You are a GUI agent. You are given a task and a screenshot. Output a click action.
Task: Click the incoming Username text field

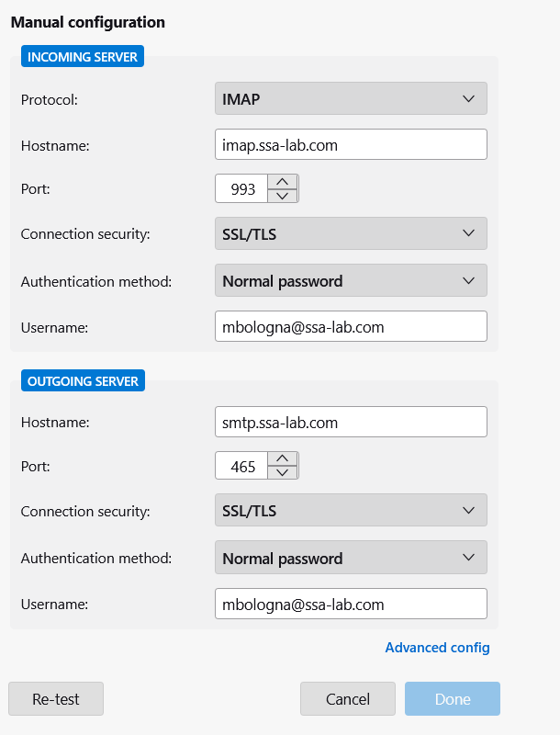pyautogui.click(x=351, y=326)
